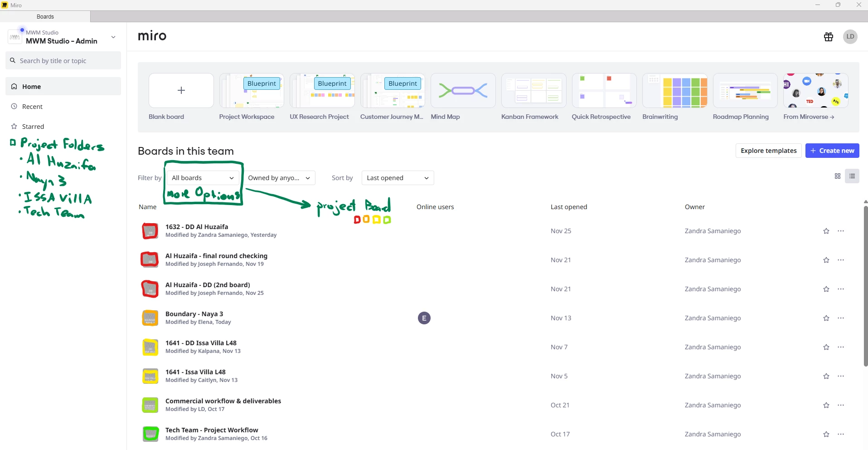Expand MWM Studio team switcher chevron
Viewport: 868px width, 450px height.
113,37
